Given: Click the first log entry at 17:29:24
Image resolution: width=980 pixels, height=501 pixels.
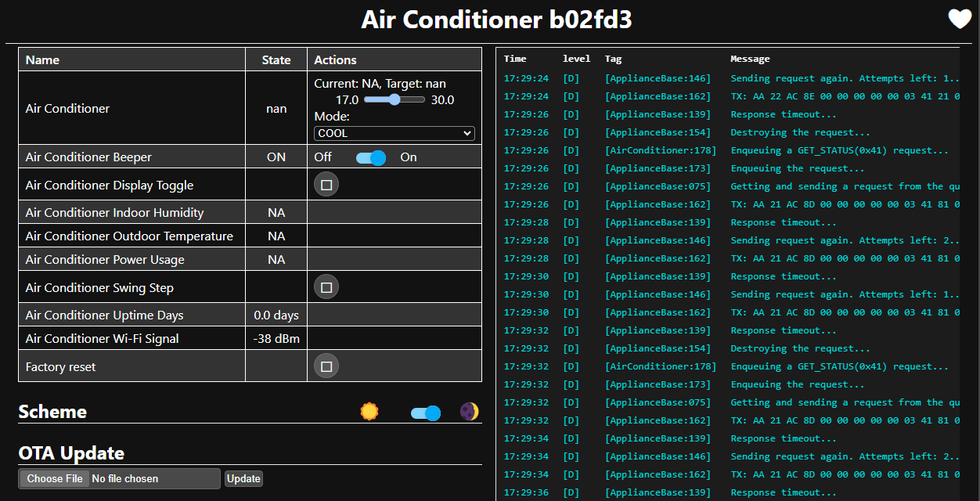Looking at the screenshot, I should (x=728, y=78).
